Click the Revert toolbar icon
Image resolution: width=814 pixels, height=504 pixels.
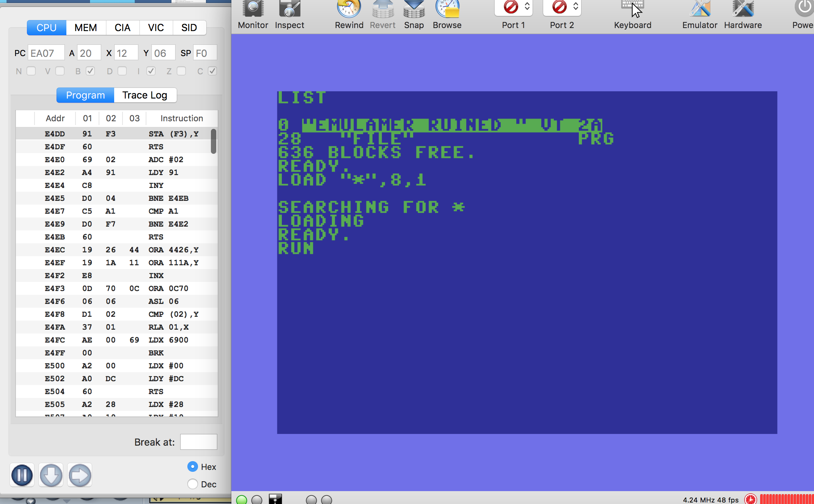383,9
